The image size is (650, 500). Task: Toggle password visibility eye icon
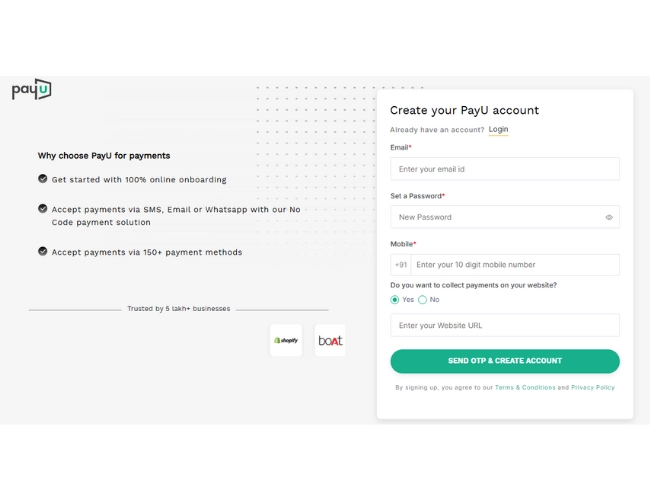[x=609, y=217]
